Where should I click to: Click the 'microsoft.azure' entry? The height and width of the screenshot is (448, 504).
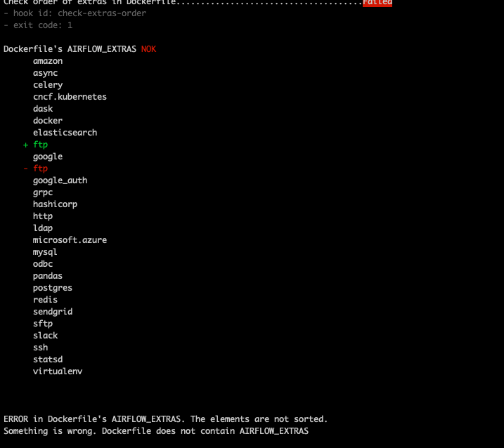(x=70, y=240)
